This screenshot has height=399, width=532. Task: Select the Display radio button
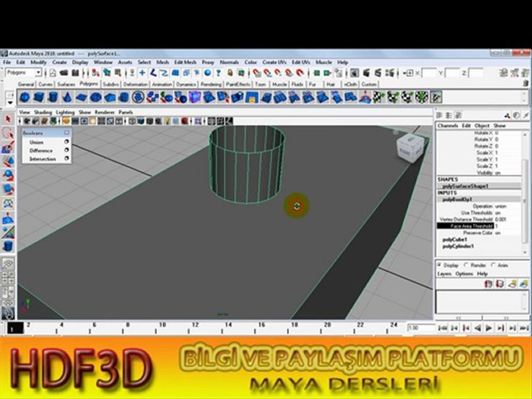[439, 265]
